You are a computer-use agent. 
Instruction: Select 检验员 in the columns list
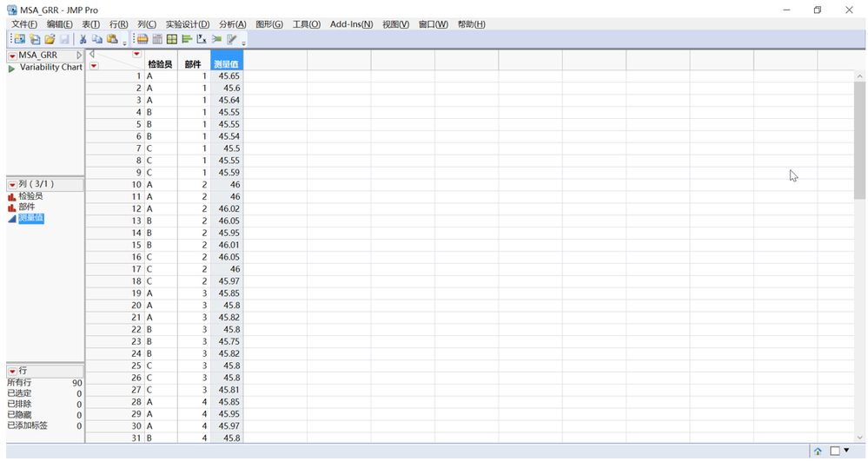(x=31, y=196)
